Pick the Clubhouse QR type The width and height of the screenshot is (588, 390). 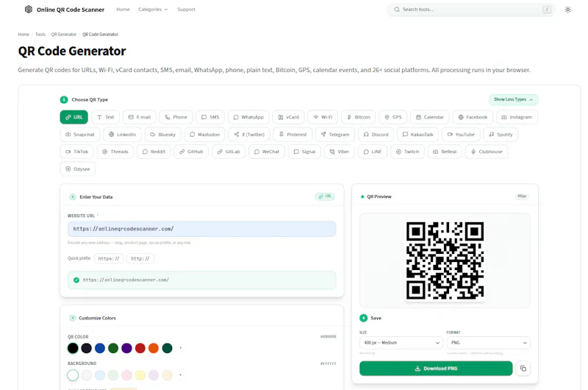point(487,152)
